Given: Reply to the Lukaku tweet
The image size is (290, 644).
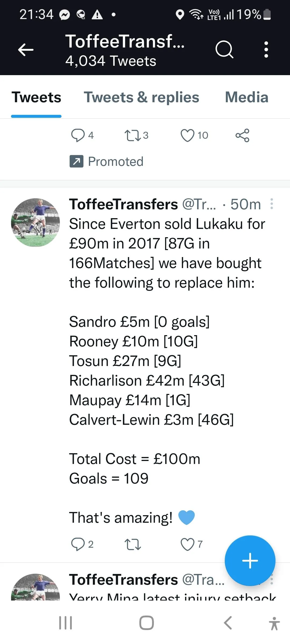Looking at the screenshot, I should (x=78, y=544).
